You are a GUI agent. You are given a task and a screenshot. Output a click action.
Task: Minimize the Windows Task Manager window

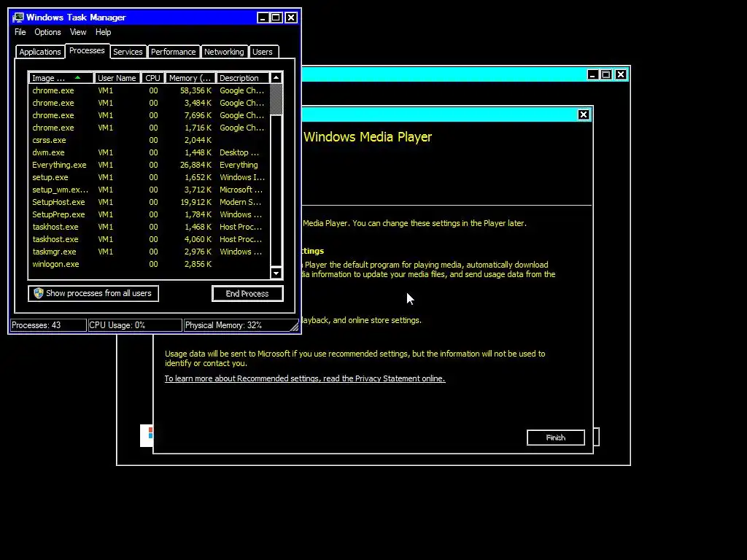[263, 17]
